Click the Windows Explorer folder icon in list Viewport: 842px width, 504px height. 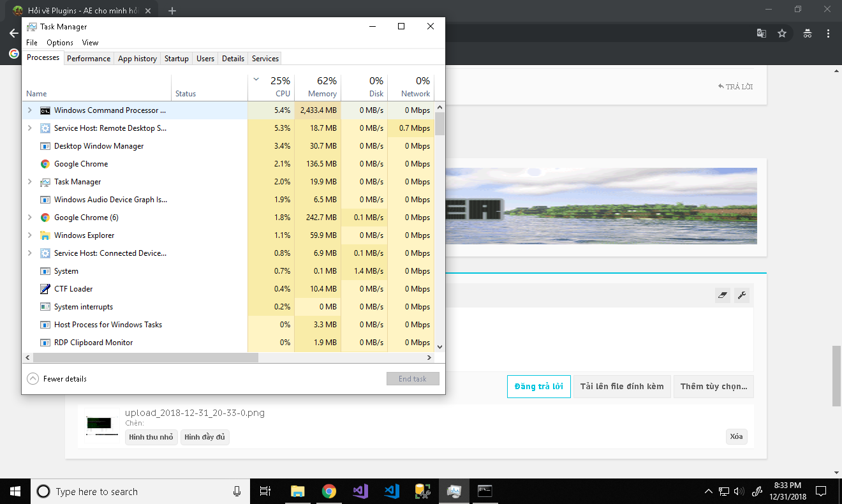pos(45,235)
